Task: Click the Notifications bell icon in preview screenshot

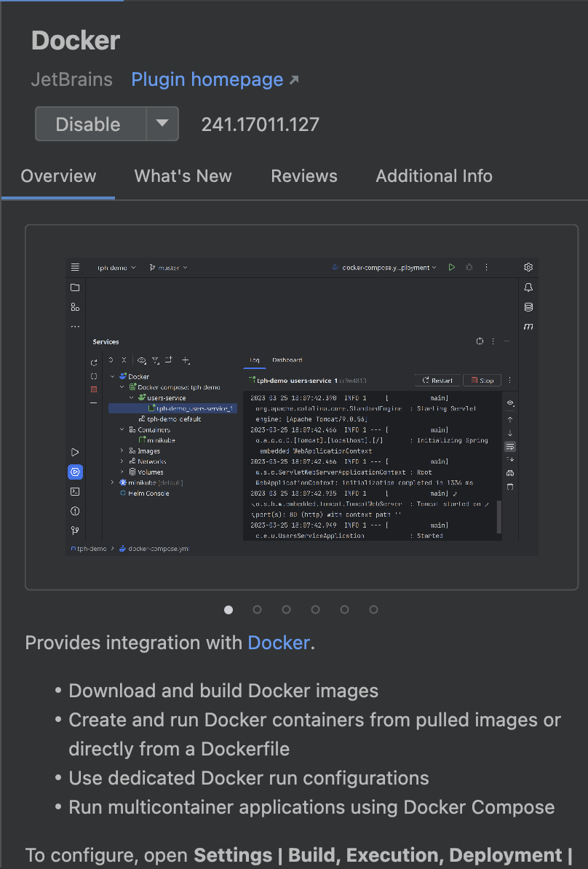Action: click(x=528, y=287)
